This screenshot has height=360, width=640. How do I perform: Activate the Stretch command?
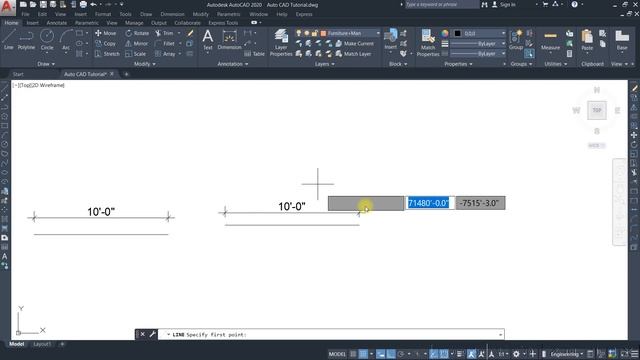tap(107, 53)
